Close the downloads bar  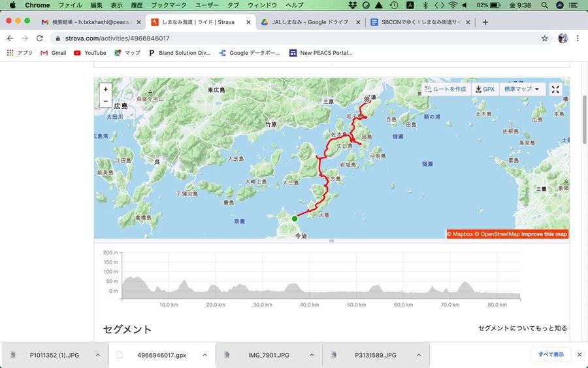(x=578, y=355)
